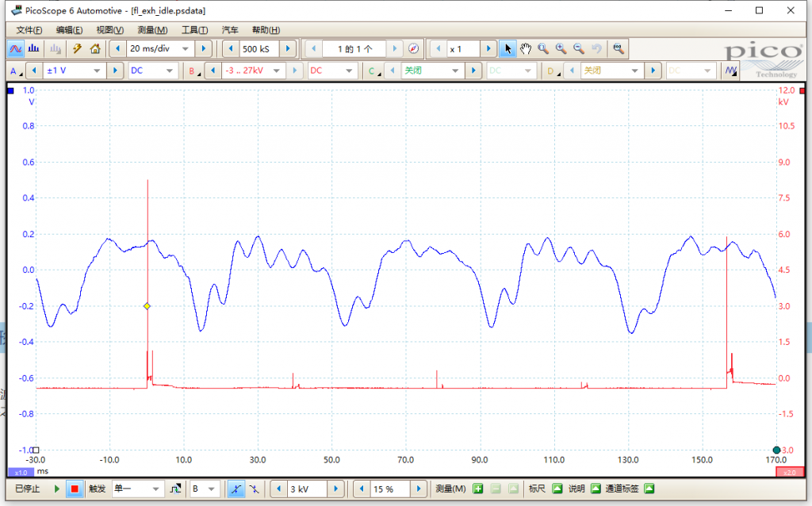Click the home display icon
The width and height of the screenshot is (812, 506).
pyautogui.click(x=94, y=48)
